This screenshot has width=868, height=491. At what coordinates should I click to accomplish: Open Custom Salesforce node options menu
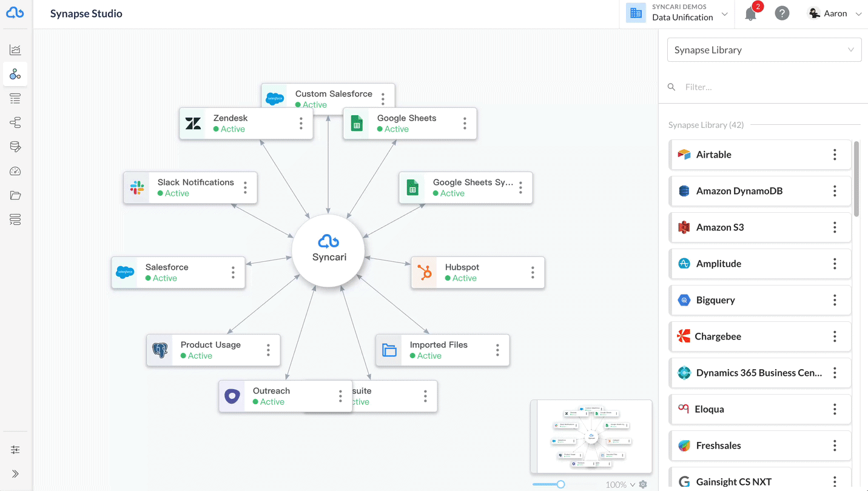(383, 99)
